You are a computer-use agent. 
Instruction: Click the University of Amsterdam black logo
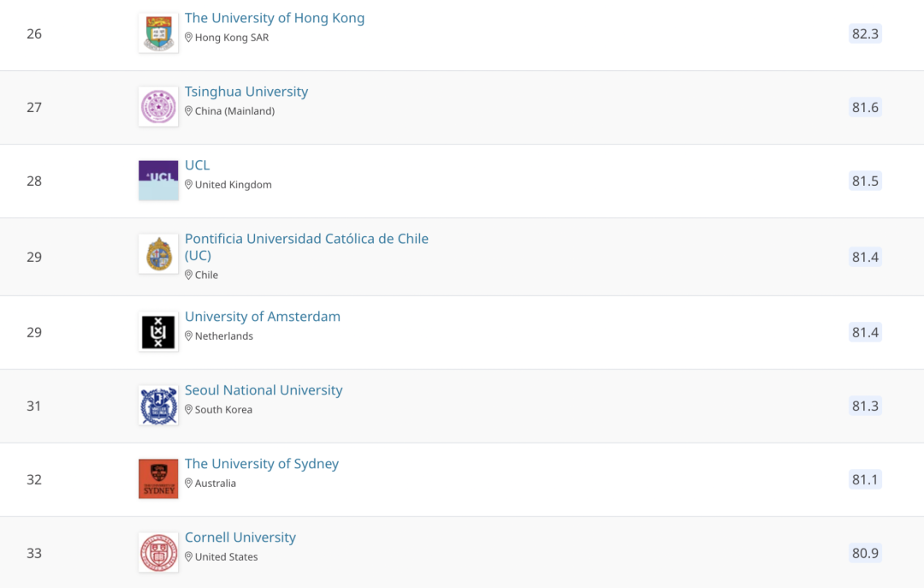click(158, 332)
